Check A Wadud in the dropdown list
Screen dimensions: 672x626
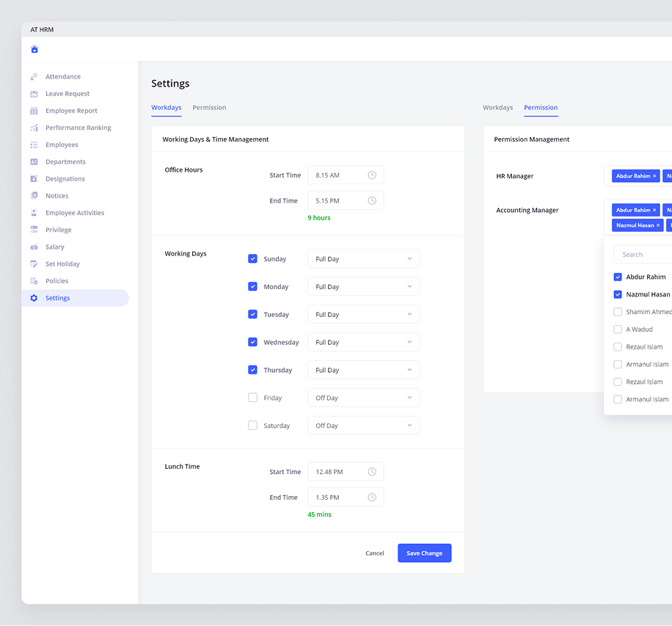coord(618,330)
